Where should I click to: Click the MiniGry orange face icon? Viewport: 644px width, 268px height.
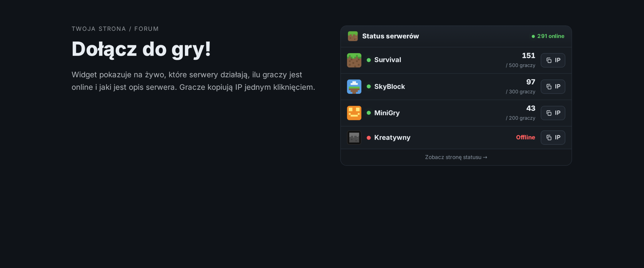point(354,113)
